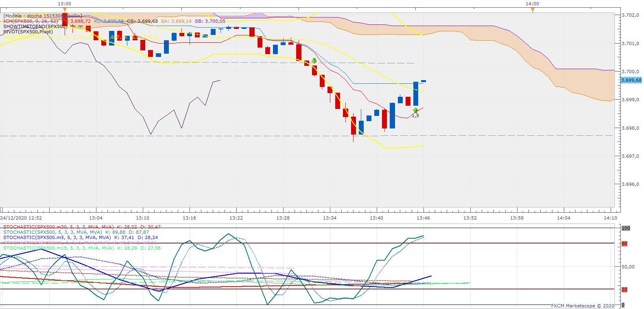Click the 13:40 time axis label

point(376,218)
